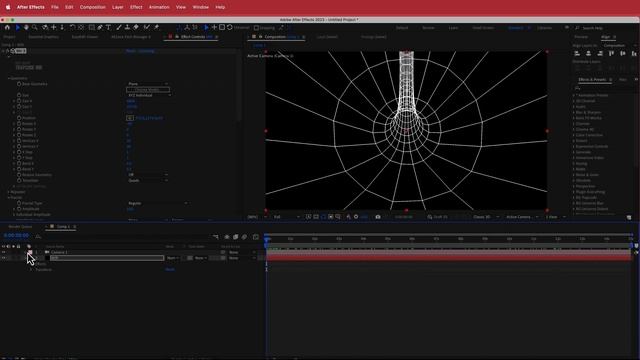Open the Effect menu

click(x=136, y=7)
